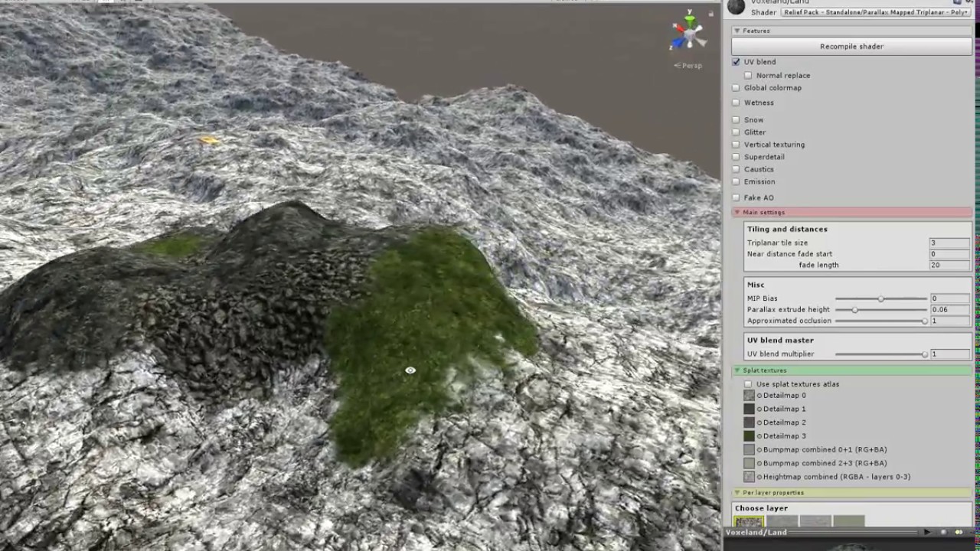Enable Vertical texturing checkbox
Viewport: 980px width, 551px height.
point(737,145)
